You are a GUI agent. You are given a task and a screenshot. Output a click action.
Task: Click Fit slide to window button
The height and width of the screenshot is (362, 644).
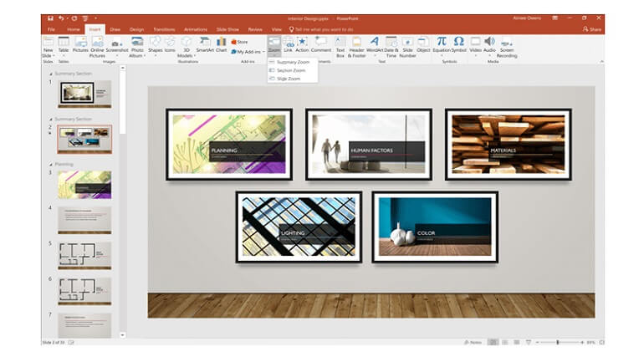pos(601,342)
